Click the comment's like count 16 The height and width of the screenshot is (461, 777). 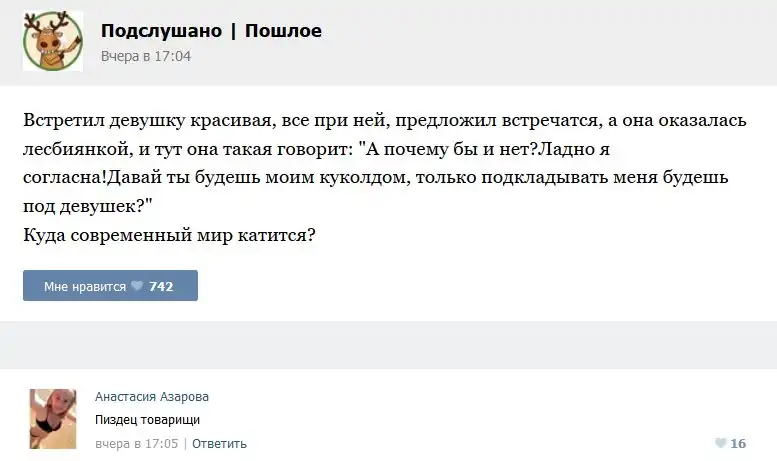[x=738, y=444]
